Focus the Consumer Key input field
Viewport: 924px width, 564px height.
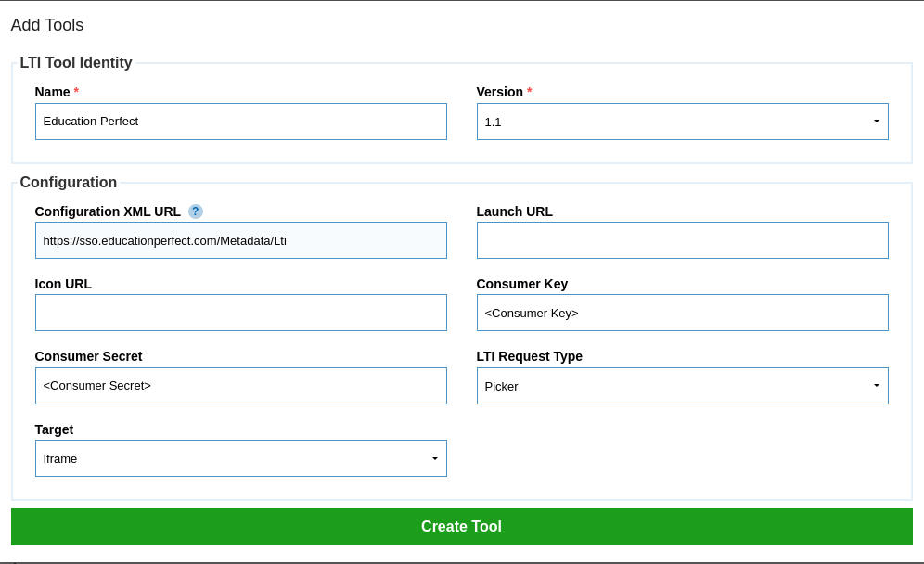pos(683,313)
